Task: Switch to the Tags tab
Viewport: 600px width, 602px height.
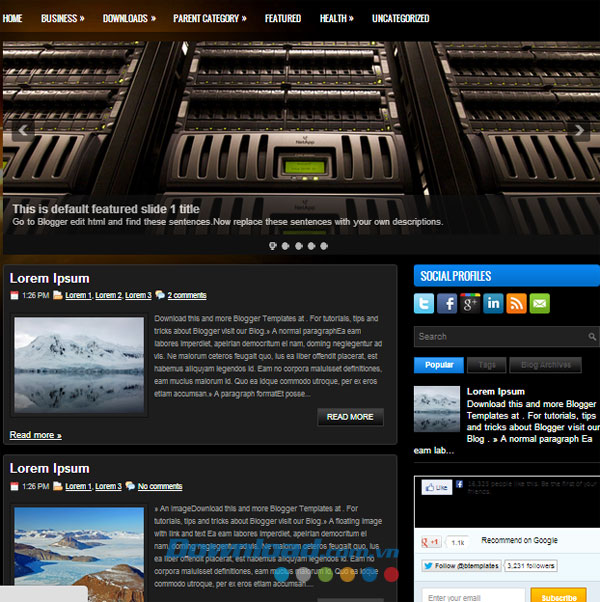Action: [x=486, y=365]
